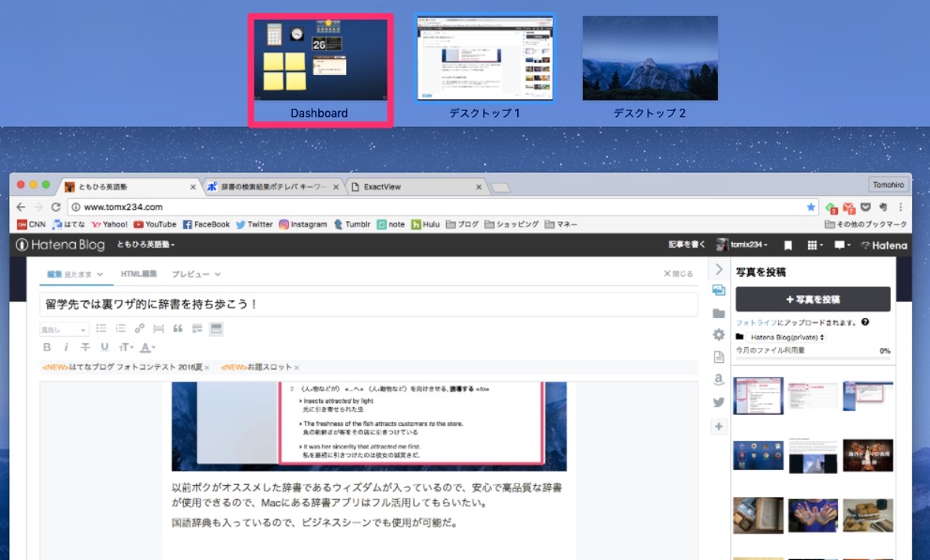Open the notifications speech bubble menu
Viewport: 930px width, 560px height.
(842, 245)
